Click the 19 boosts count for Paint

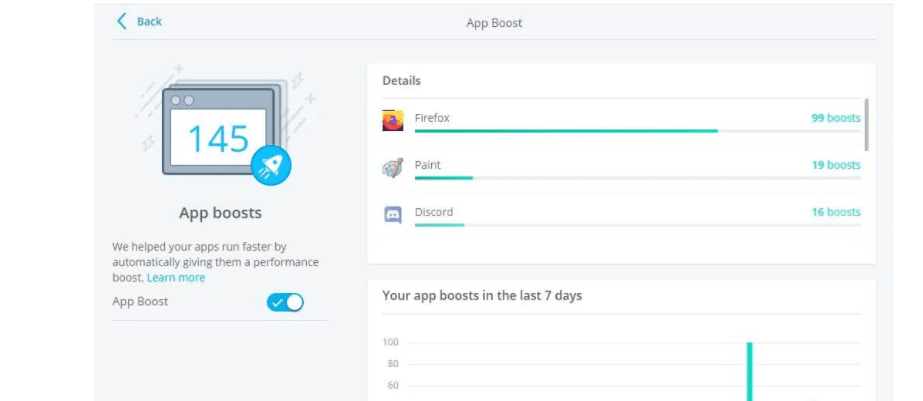(x=835, y=165)
